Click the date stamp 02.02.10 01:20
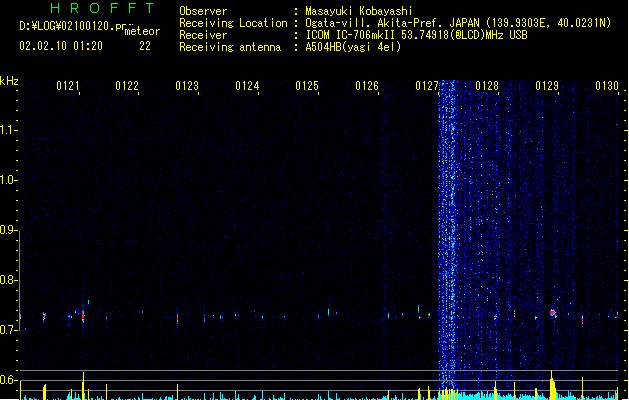This screenshot has height=400, width=629. coord(61,46)
